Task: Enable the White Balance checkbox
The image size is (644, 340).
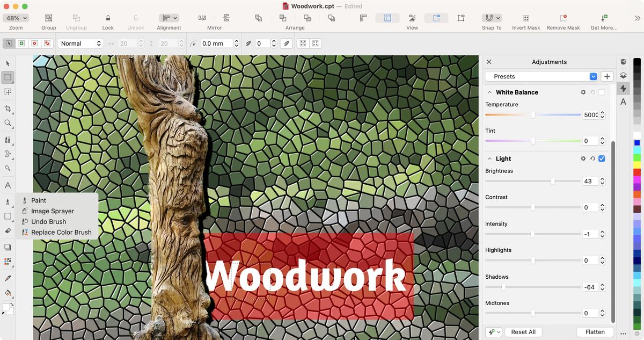Action: click(x=602, y=92)
